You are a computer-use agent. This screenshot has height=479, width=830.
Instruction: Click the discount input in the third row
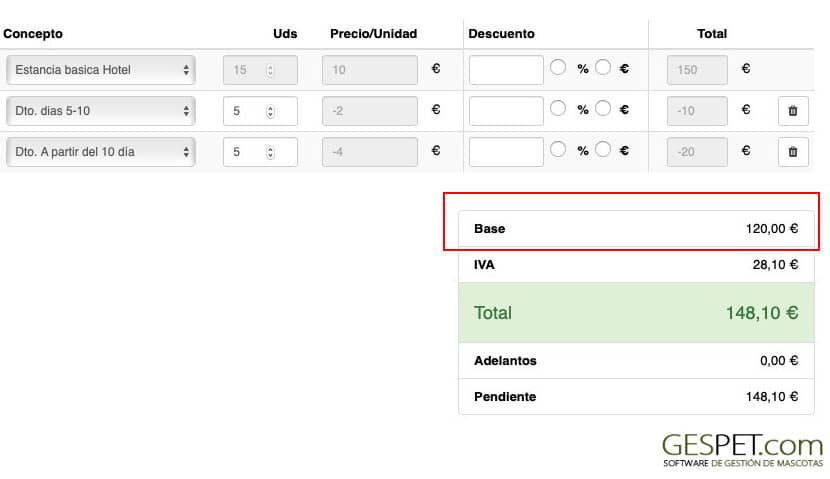tap(506, 152)
